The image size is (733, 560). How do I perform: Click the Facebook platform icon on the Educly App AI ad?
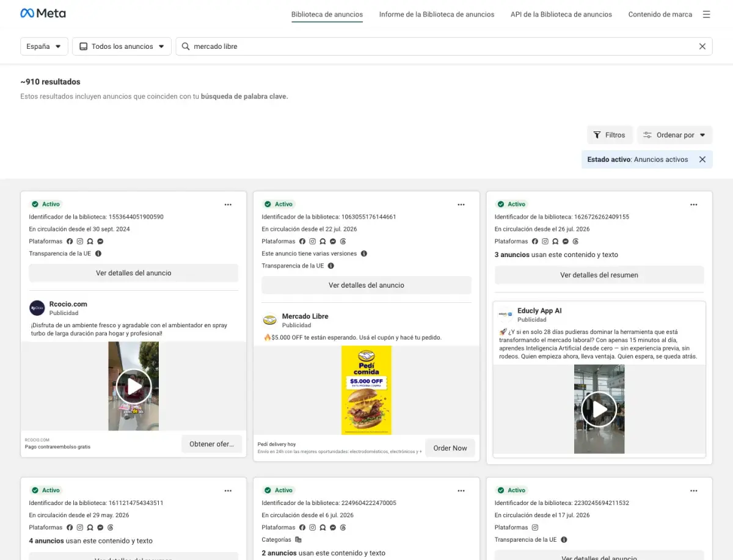pyautogui.click(x=535, y=241)
